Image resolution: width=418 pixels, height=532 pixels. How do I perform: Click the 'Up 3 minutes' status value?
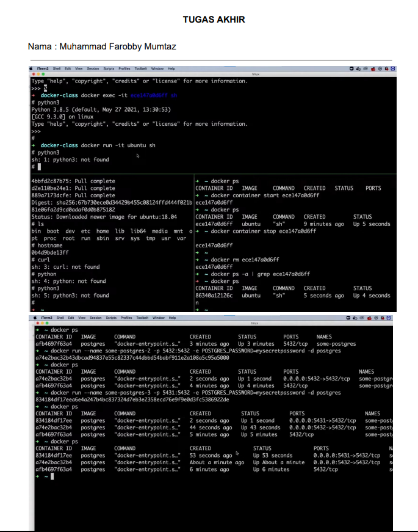click(256, 344)
